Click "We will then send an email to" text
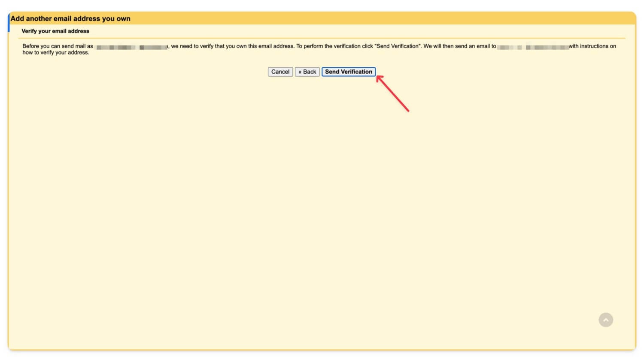 (459, 46)
